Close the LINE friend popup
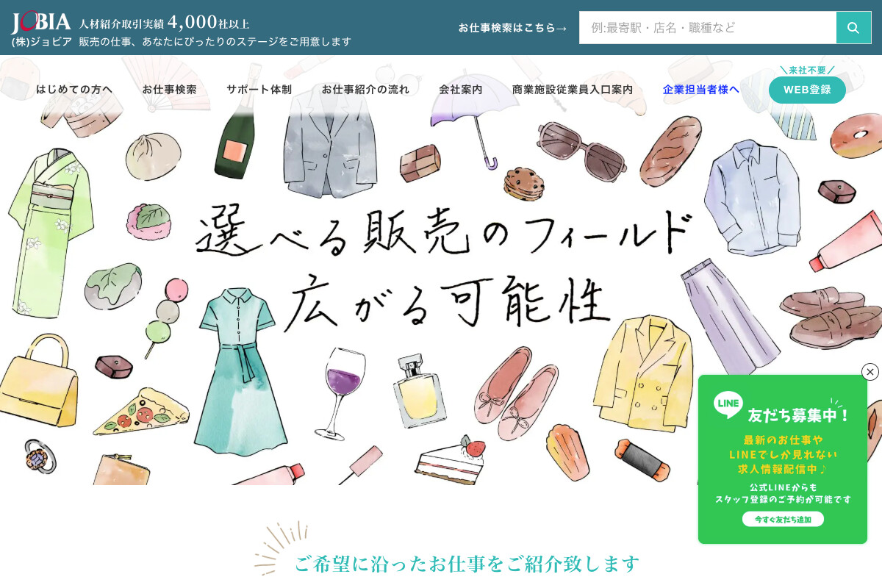 coord(870,372)
